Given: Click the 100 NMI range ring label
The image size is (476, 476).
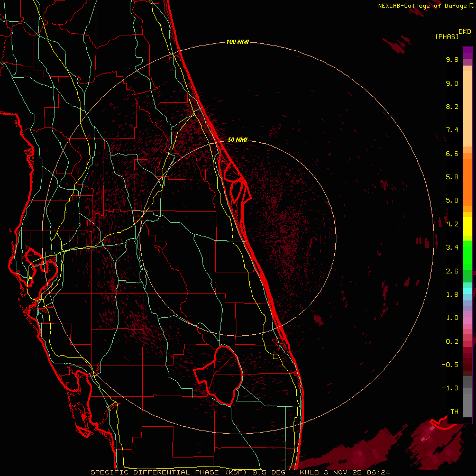Looking at the screenshot, I should point(237,42).
